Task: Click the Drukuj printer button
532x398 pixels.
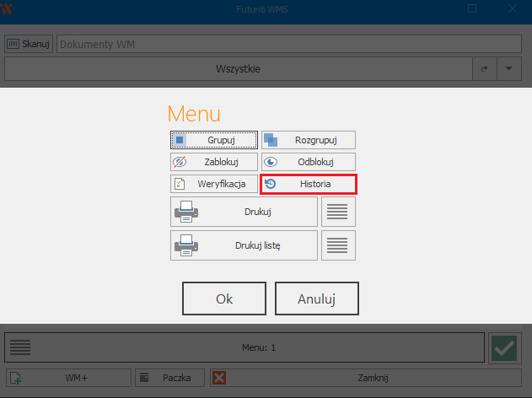Action: pyautogui.click(x=244, y=212)
